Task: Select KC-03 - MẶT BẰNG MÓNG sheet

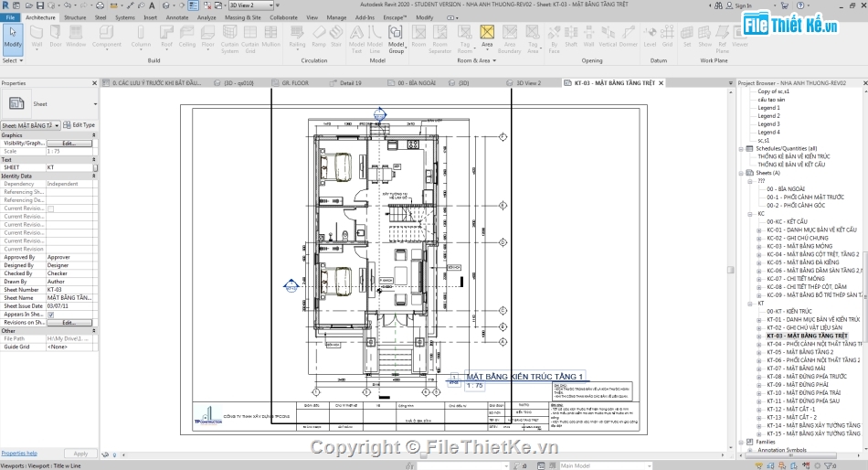Action: point(799,246)
